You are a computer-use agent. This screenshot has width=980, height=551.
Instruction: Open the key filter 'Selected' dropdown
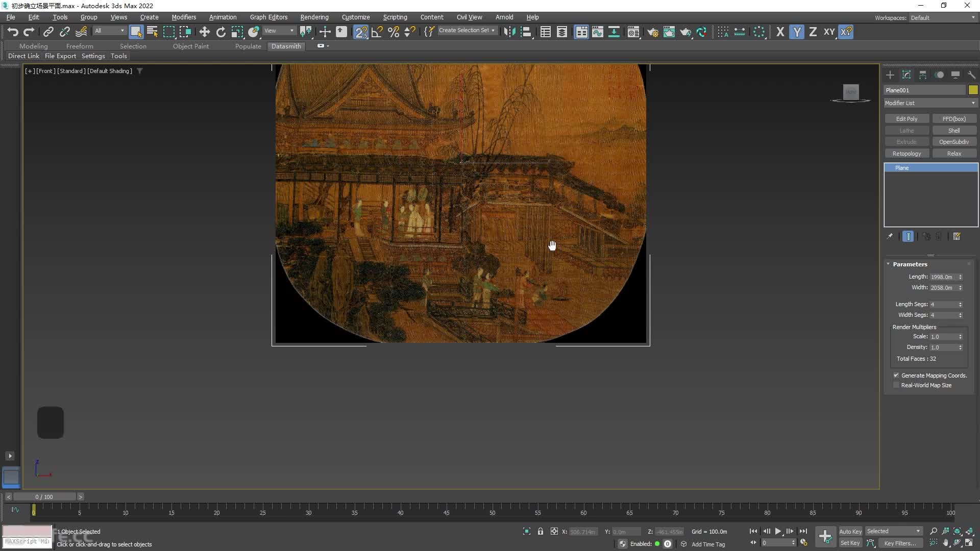(x=893, y=531)
